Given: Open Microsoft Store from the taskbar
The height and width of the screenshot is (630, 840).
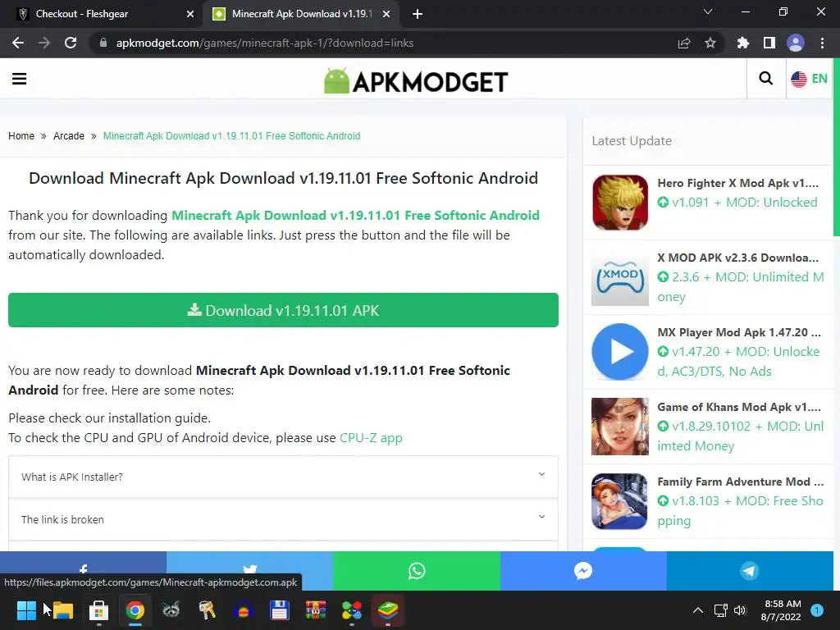Looking at the screenshot, I should click(x=98, y=610).
